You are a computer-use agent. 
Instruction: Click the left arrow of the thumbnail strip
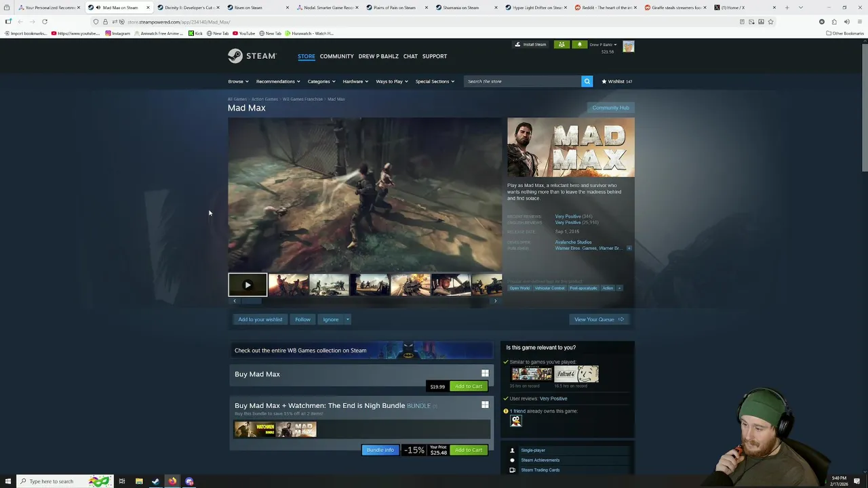235,301
